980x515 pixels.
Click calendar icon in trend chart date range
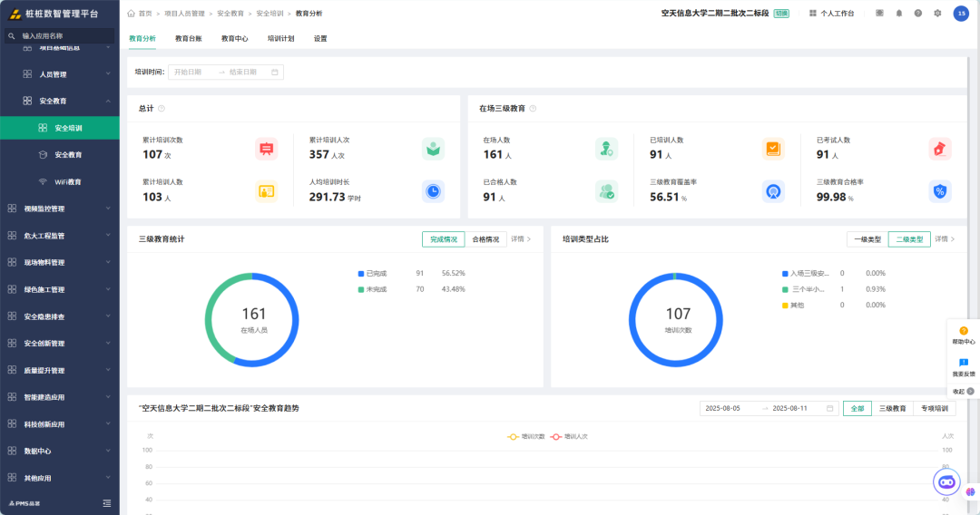(x=830, y=408)
